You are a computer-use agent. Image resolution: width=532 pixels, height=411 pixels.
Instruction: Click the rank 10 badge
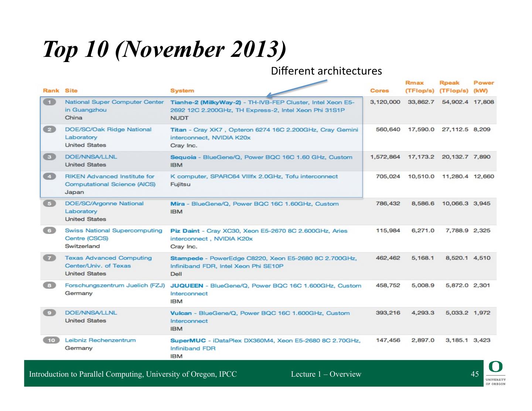51,340
